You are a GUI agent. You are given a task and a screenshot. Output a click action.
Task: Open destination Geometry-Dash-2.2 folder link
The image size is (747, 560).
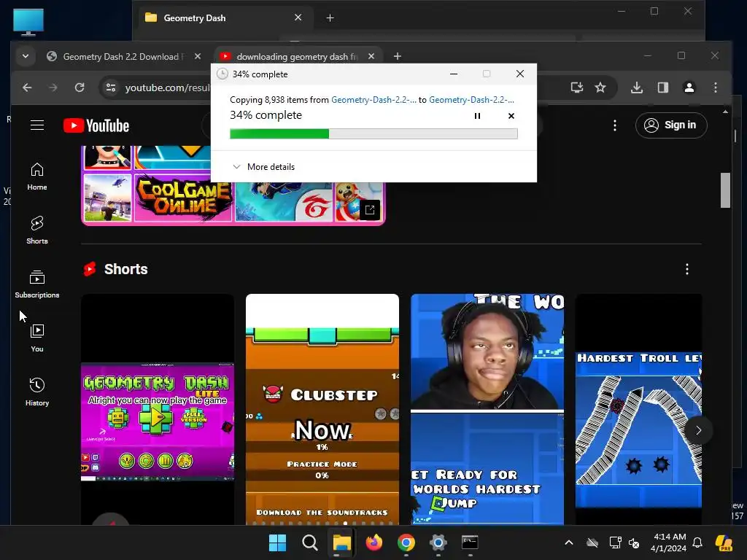(471, 99)
